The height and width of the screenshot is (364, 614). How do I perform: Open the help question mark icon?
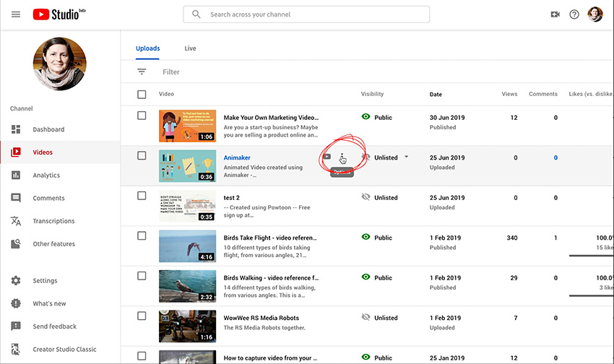tap(574, 14)
